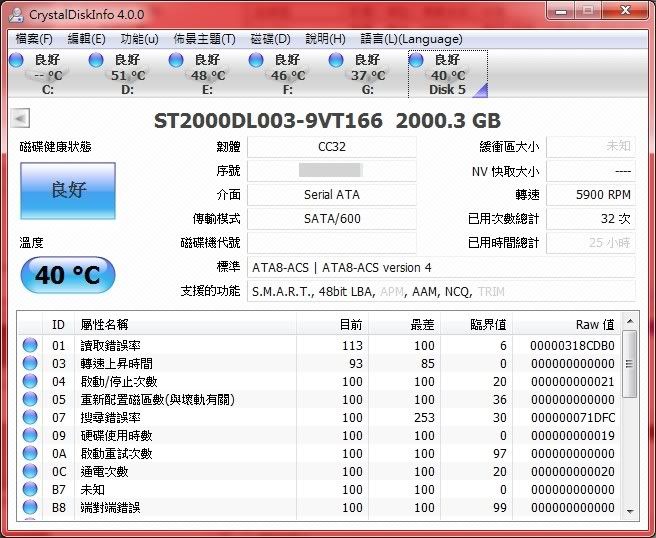Click status orb for attribute 05 row

click(x=30, y=400)
